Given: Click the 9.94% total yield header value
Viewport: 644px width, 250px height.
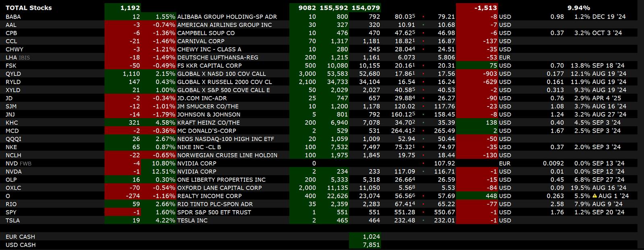Looking at the screenshot, I should pyautogui.click(x=578, y=8).
